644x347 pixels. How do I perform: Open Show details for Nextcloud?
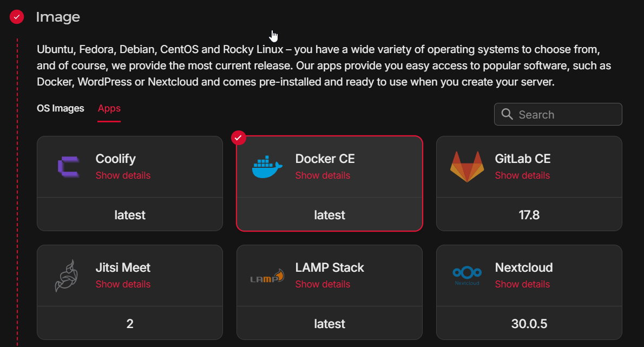522,284
